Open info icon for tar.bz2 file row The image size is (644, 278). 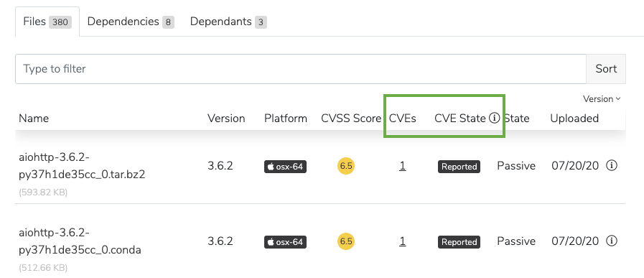tap(612, 166)
